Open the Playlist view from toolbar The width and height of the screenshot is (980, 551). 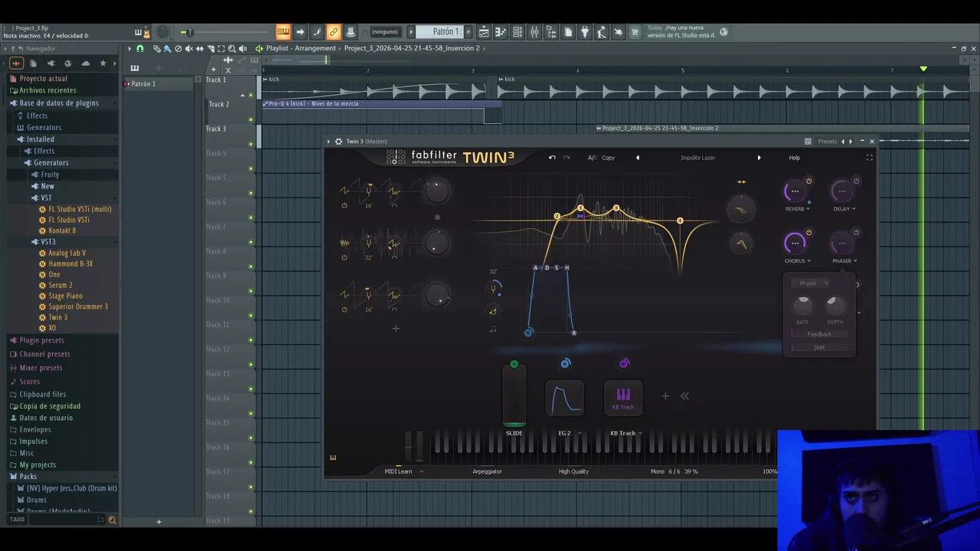[484, 32]
